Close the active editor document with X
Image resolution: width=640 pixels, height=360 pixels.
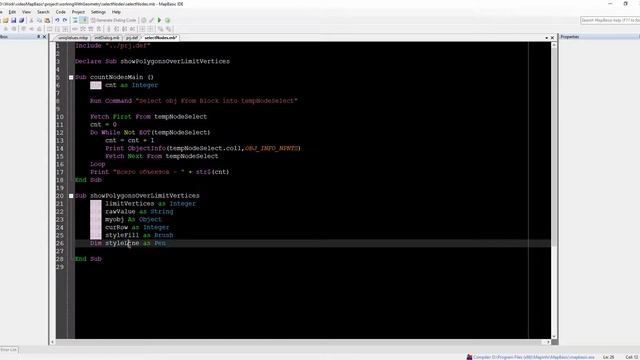tap(553, 38)
